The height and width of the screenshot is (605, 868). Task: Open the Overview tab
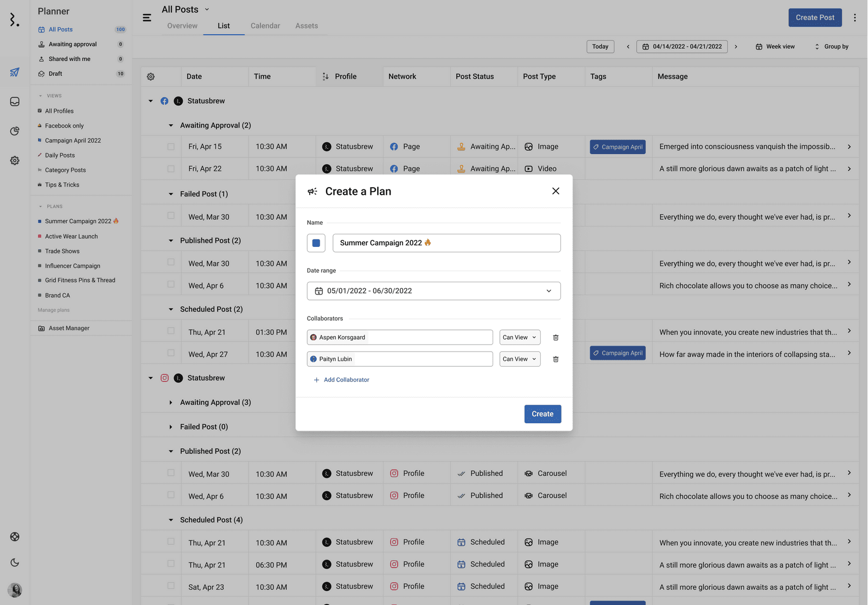pos(182,26)
